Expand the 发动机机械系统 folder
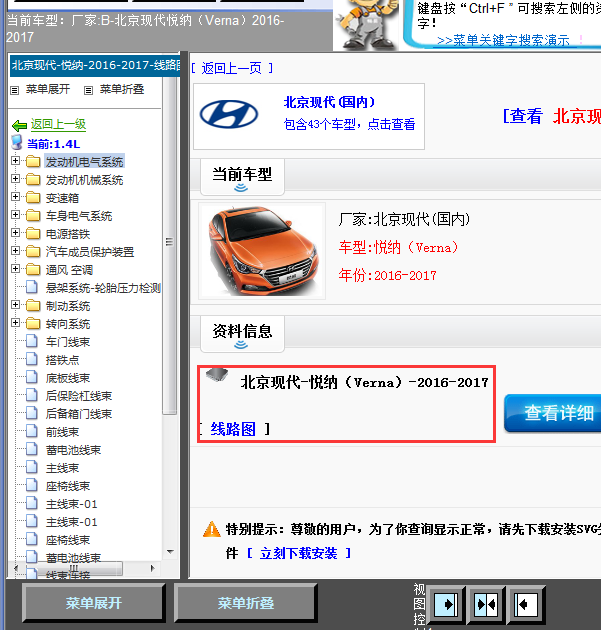 click(15, 178)
